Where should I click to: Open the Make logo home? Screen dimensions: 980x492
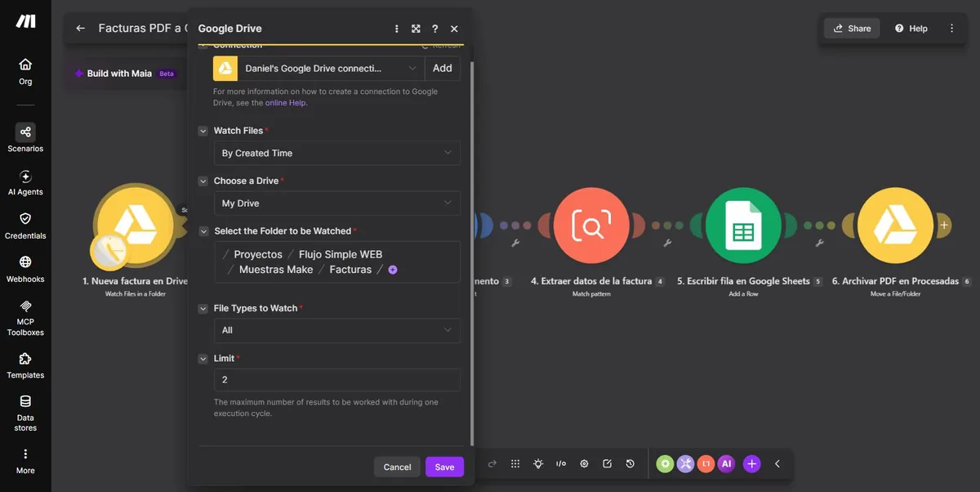tap(25, 21)
